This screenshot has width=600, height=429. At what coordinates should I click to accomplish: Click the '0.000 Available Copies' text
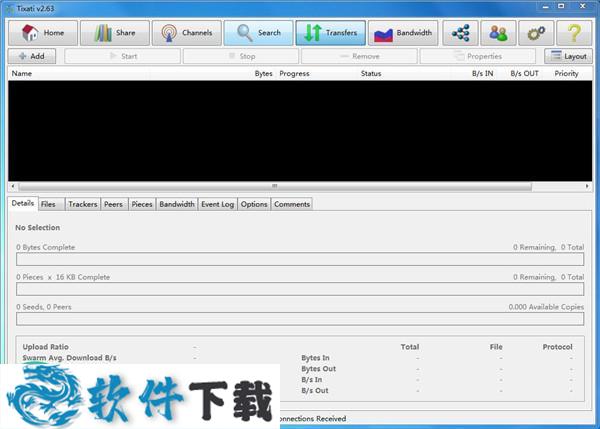546,307
